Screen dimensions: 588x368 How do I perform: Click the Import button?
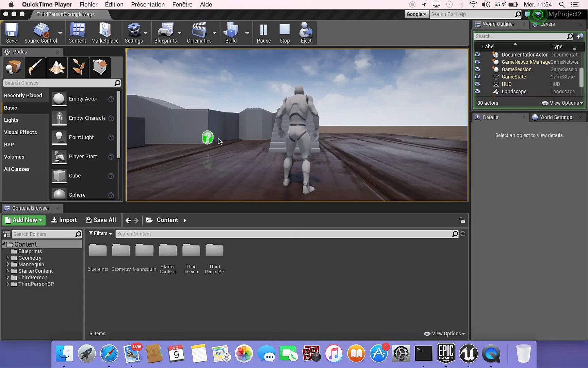(x=64, y=220)
